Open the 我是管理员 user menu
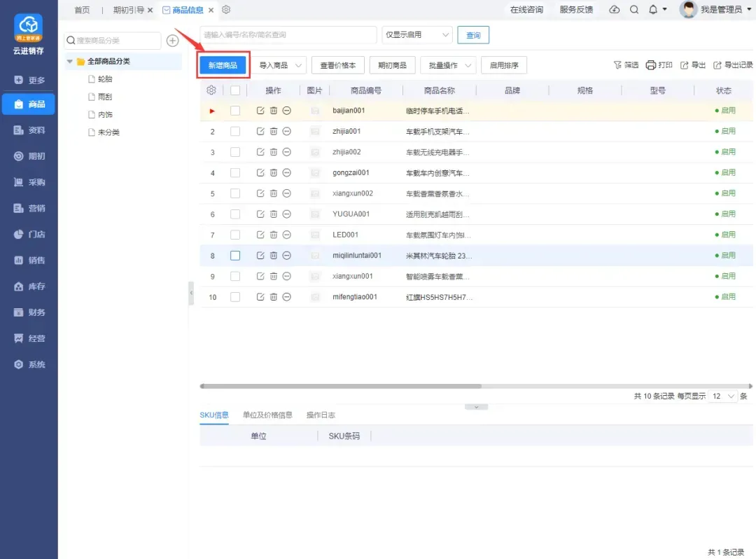The height and width of the screenshot is (559, 756). [716, 9]
